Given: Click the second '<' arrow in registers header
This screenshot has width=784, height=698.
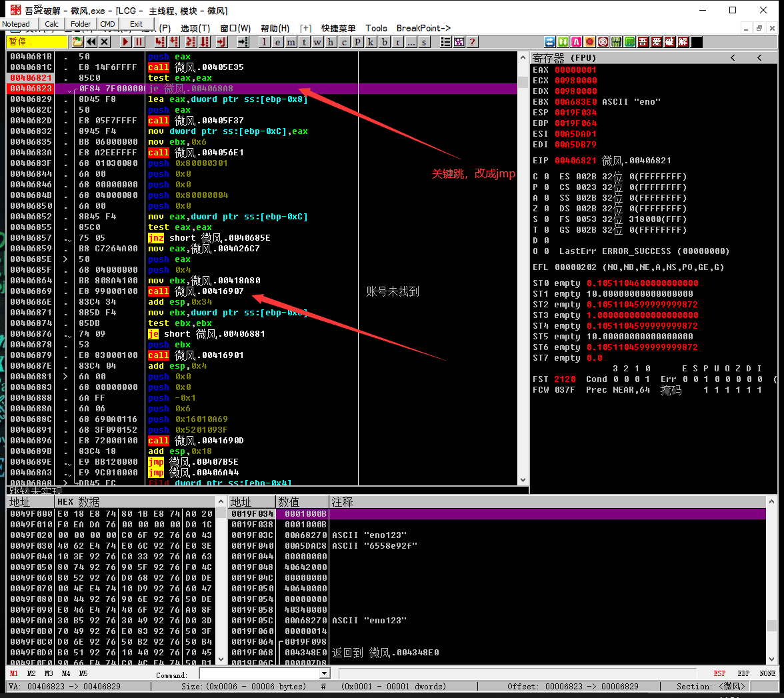Looking at the screenshot, I should pyautogui.click(x=759, y=58).
